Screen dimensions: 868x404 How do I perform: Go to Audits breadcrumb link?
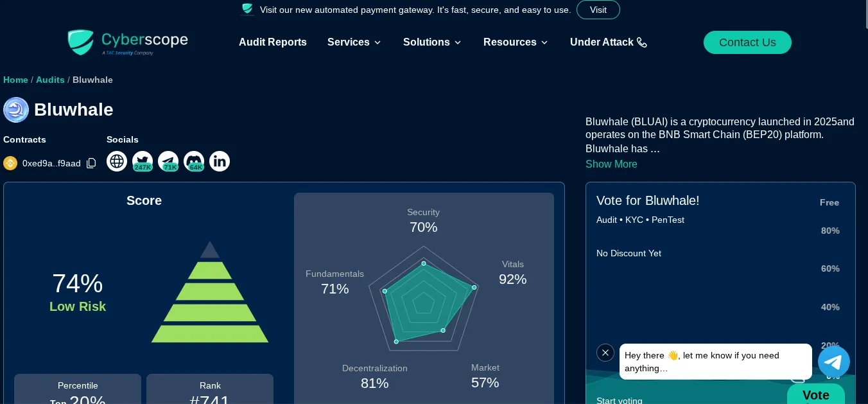[x=50, y=80]
